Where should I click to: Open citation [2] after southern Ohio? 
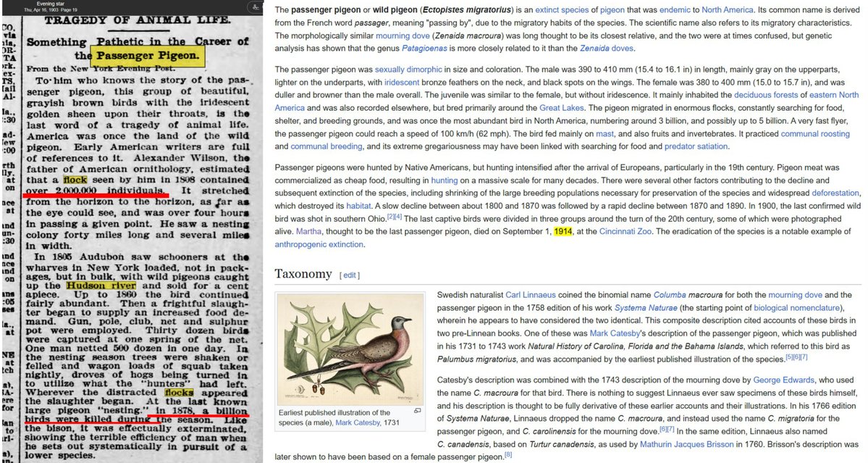point(390,217)
